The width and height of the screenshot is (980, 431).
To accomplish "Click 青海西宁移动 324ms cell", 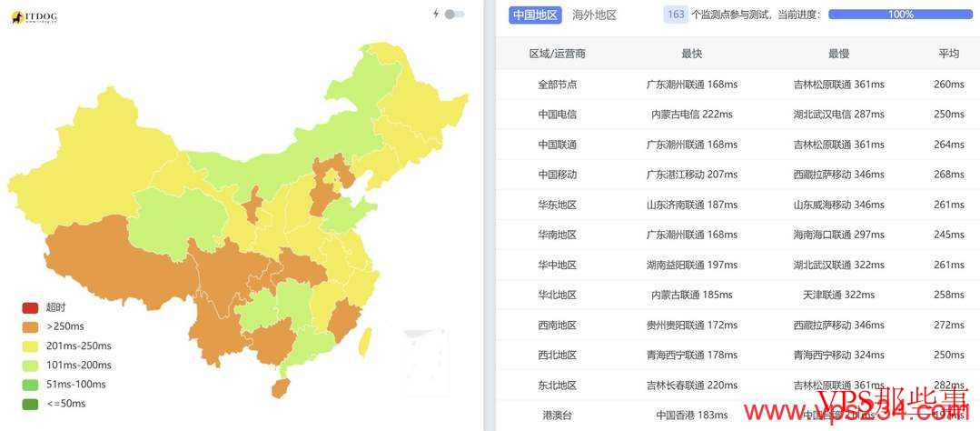I will [x=838, y=355].
